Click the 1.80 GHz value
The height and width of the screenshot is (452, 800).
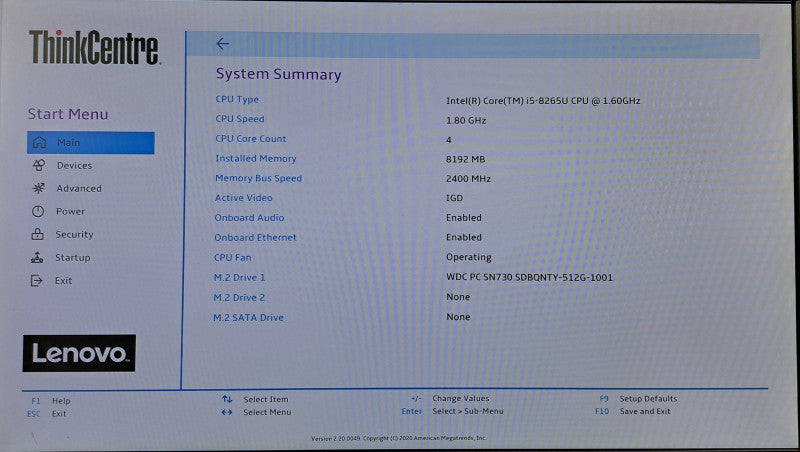466,120
